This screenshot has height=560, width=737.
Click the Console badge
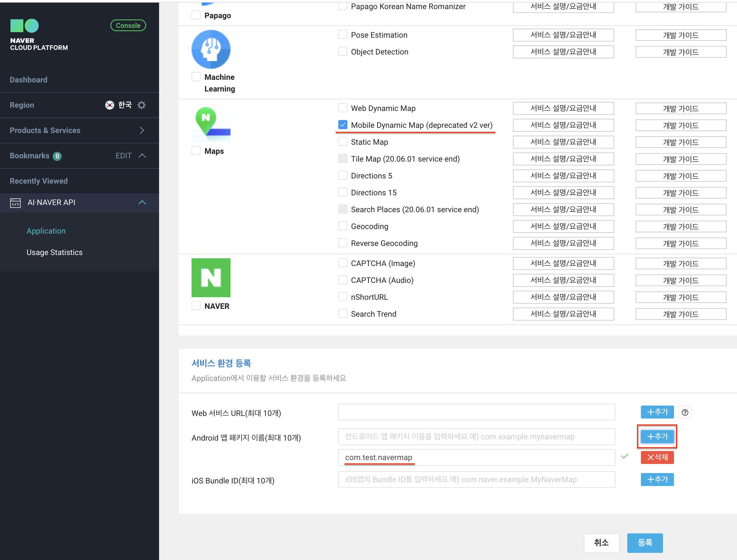click(x=128, y=25)
